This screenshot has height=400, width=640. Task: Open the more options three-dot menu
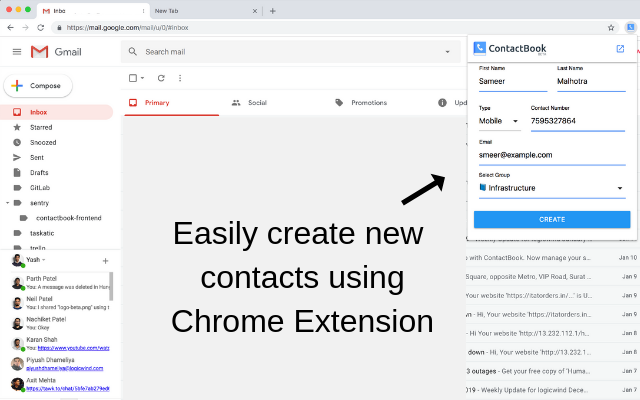[x=180, y=78]
